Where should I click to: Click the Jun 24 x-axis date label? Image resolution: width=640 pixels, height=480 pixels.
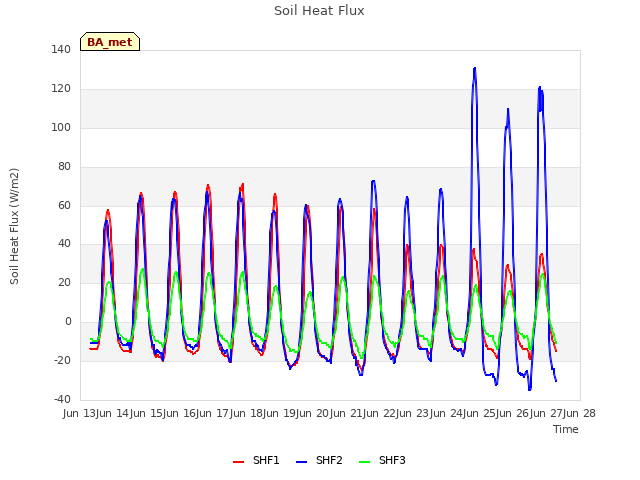(447, 413)
